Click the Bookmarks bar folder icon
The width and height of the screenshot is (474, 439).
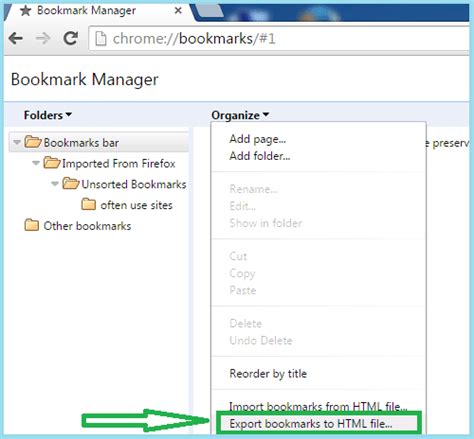tap(33, 142)
